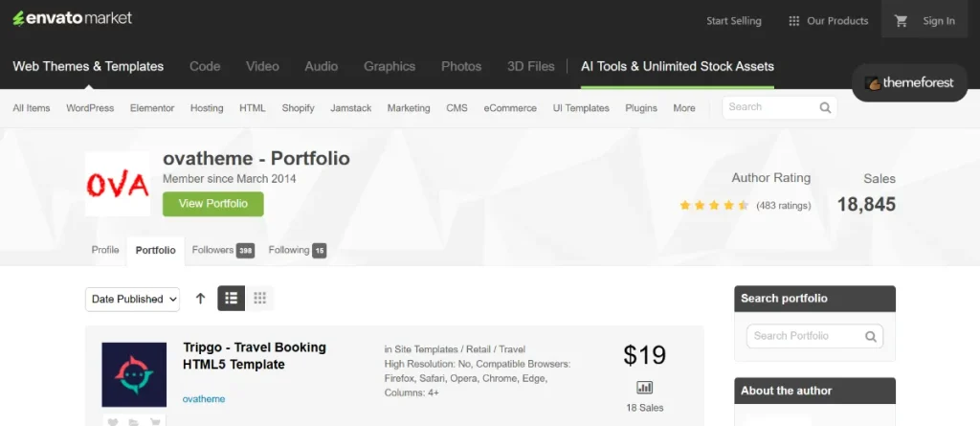
Task: Open the Date Published sort dropdown
Action: click(132, 299)
